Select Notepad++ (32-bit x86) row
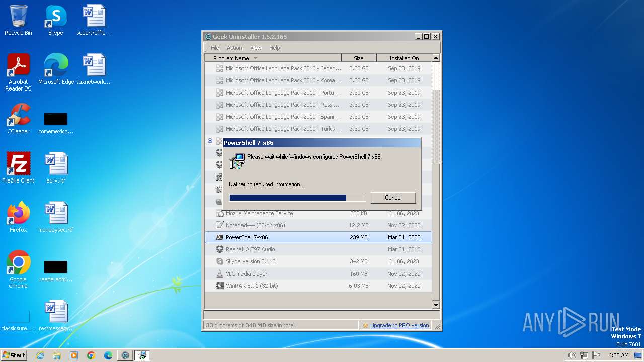This screenshot has width=644, height=362. pos(318,225)
